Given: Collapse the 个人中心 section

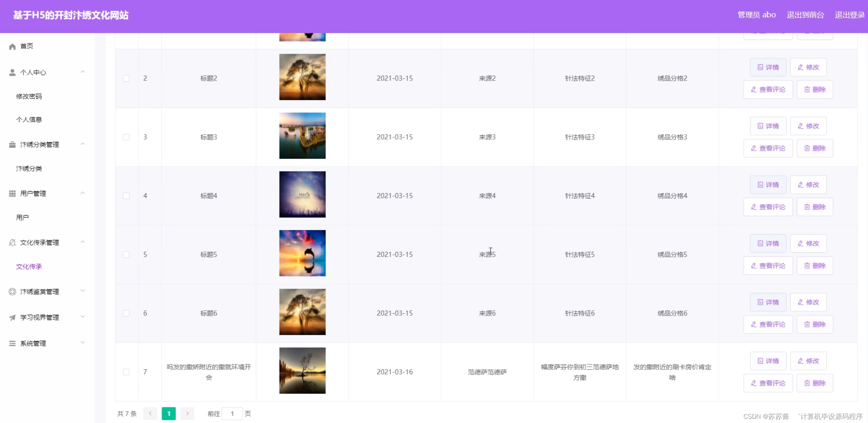Looking at the screenshot, I should (x=83, y=72).
